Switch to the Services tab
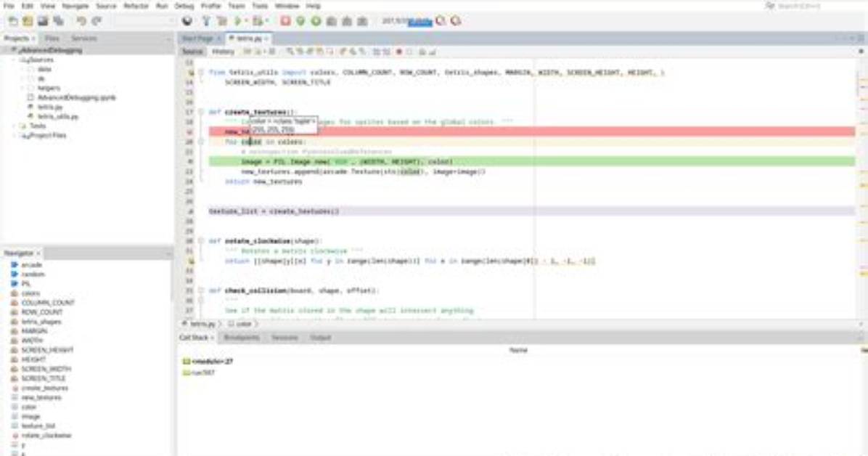 pyautogui.click(x=84, y=38)
